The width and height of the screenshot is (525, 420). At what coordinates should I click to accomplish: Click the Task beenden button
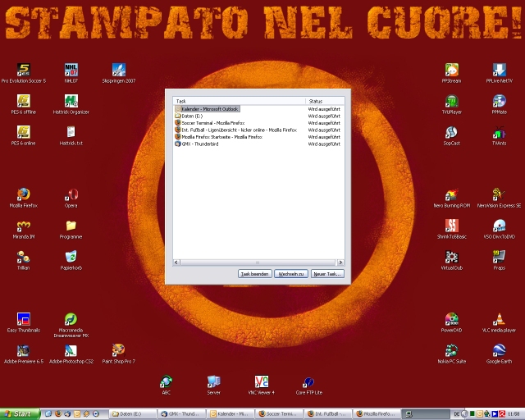coord(254,274)
